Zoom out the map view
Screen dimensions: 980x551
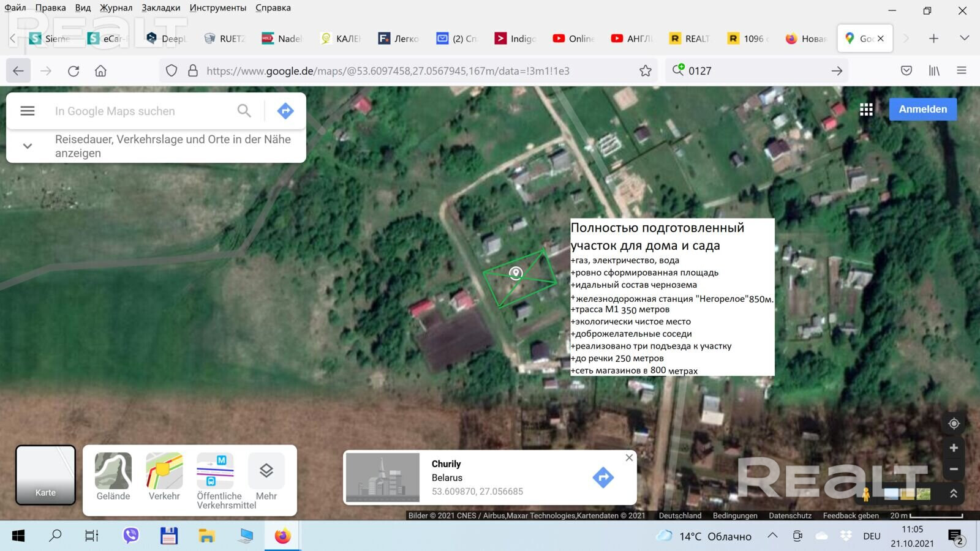pyautogui.click(x=954, y=470)
